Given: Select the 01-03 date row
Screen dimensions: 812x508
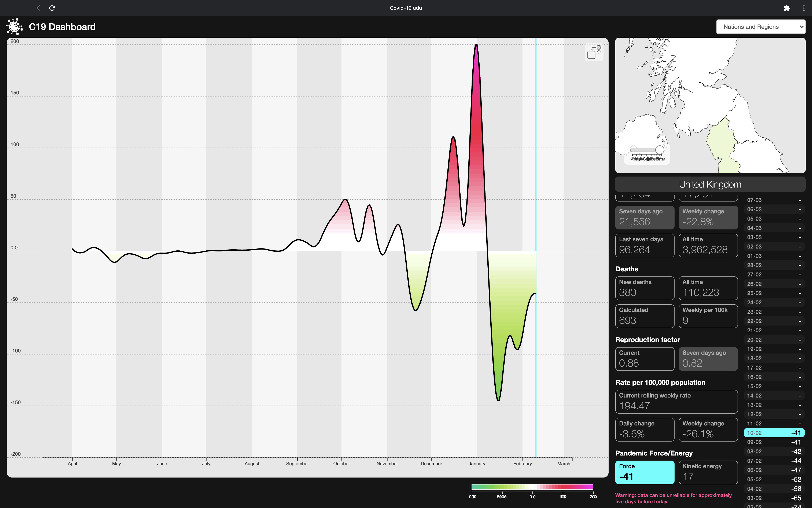Looking at the screenshot, I should tap(774, 256).
